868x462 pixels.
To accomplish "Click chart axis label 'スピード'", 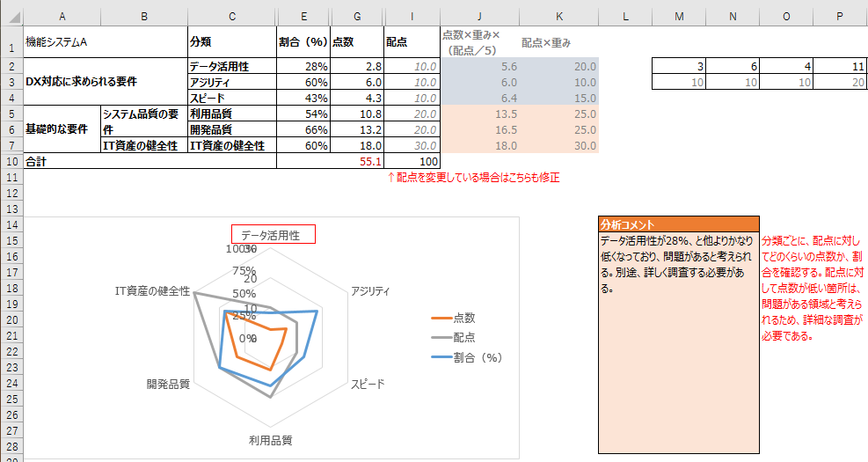I will point(368,384).
